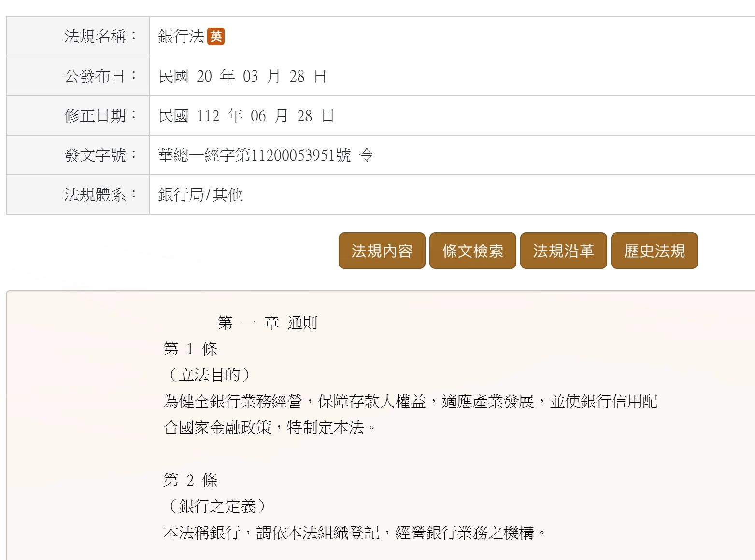Screen dimensions: 755x560
Task: Select the document number 華總一經字第11200053951號
Action: [x=255, y=155]
